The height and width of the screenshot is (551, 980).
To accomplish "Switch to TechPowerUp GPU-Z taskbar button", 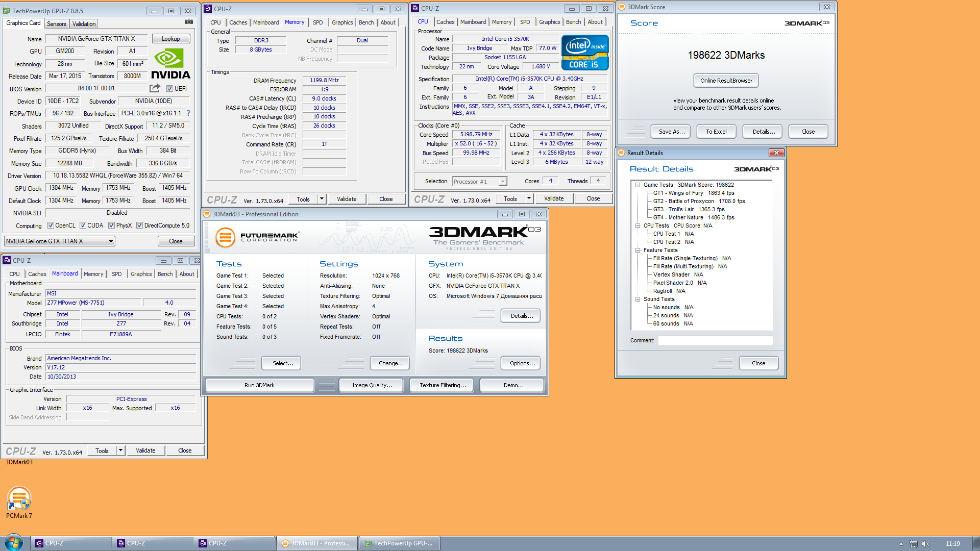I will (400, 543).
